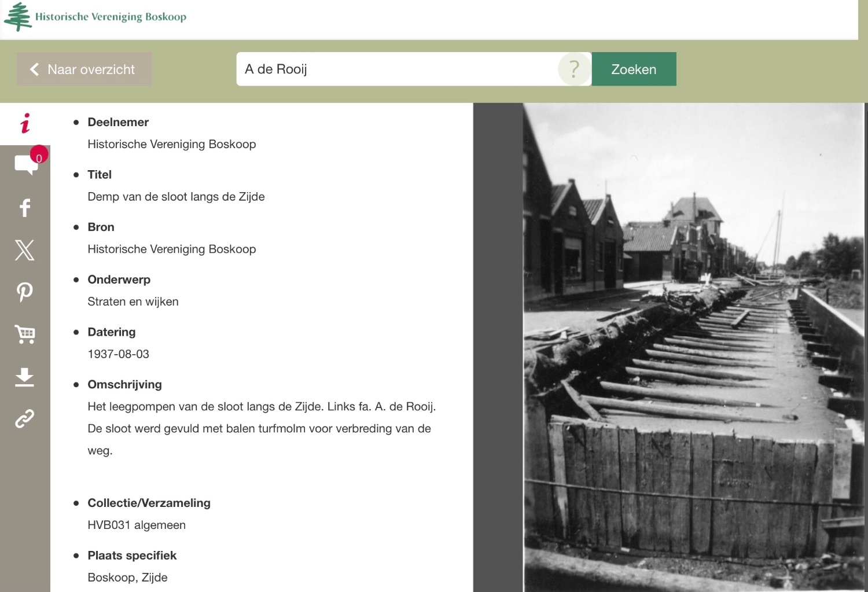Open the info tab in the sidebar
This screenshot has width=868, height=592.
tap(25, 123)
